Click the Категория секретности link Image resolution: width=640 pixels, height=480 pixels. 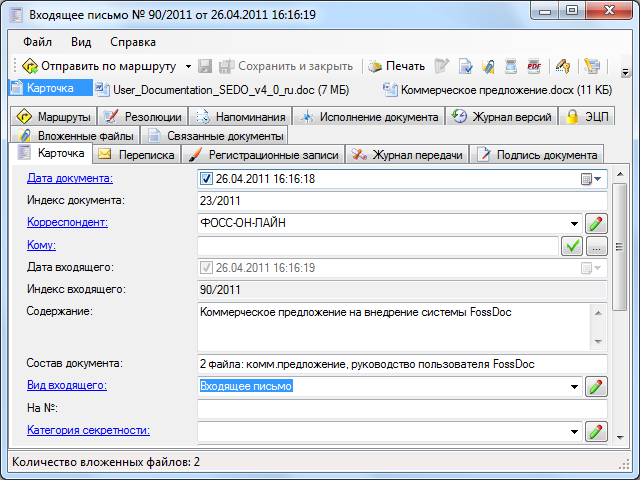click(88, 430)
